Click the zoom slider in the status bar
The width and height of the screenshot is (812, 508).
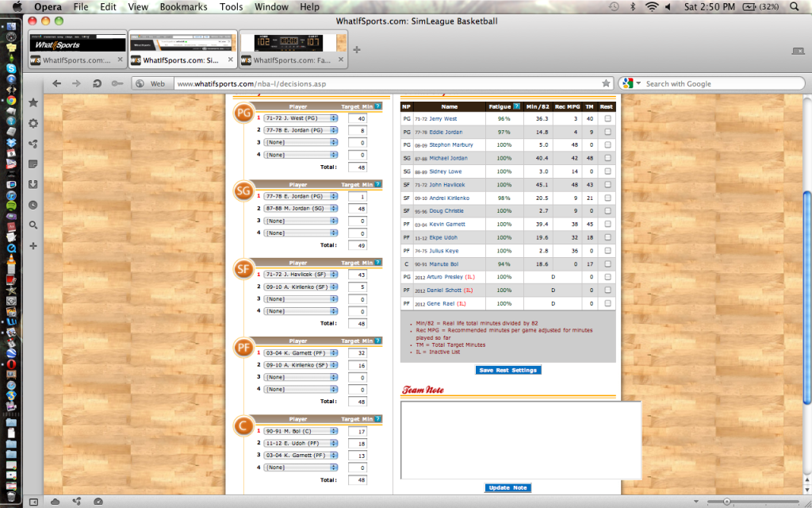pyautogui.click(x=726, y=502)
